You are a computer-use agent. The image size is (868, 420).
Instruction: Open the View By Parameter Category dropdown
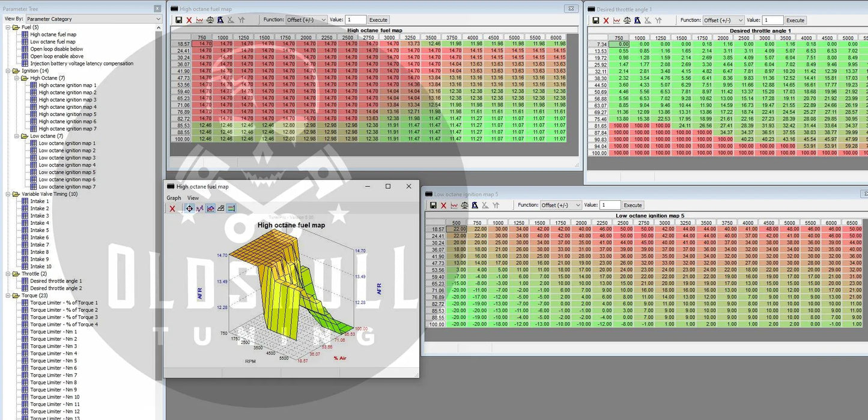click(x=93, y=19)
